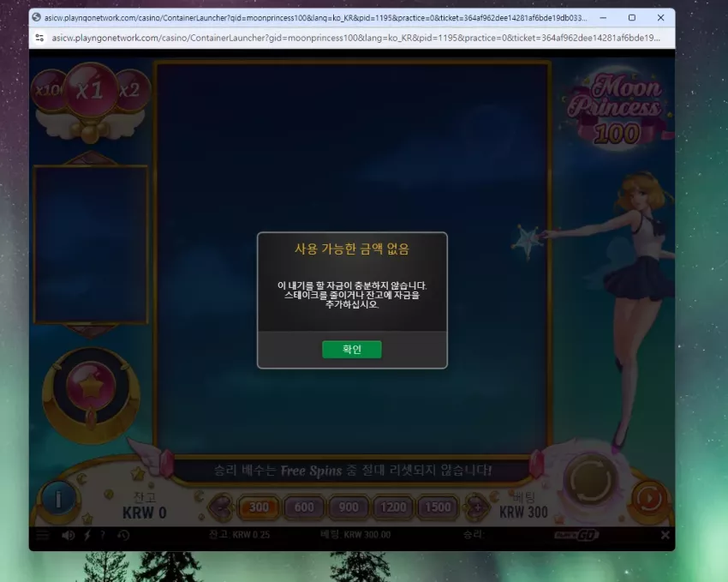Toggle fast play lightning icon
This screenshot has height=582, width=728.
click(87, 535)
